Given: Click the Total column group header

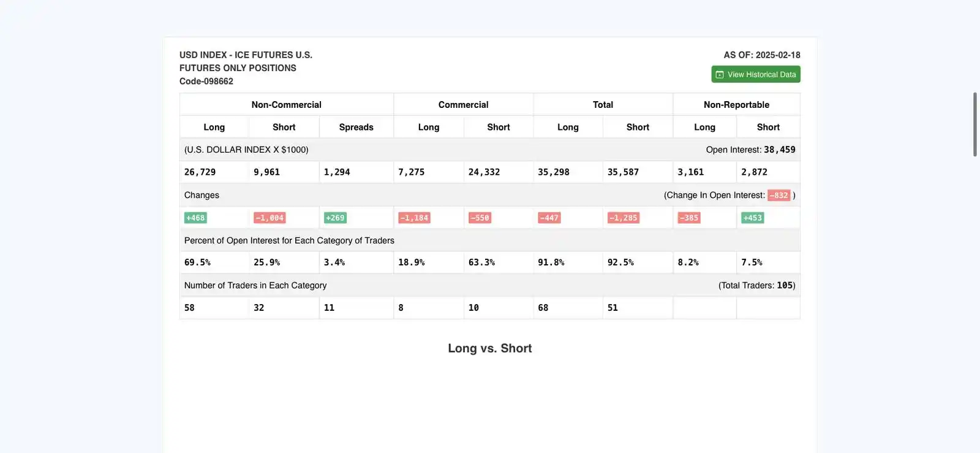Looking at the screenshot, I should click(x=603, y=105).
